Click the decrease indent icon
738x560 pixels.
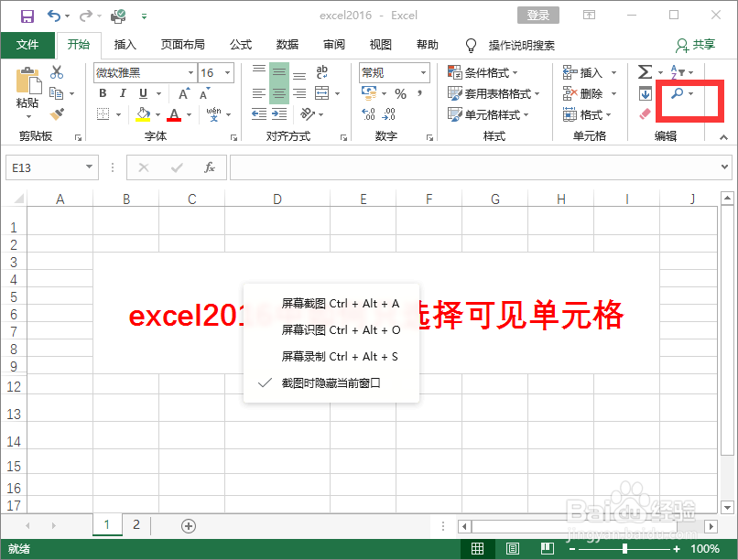[259, 113]
